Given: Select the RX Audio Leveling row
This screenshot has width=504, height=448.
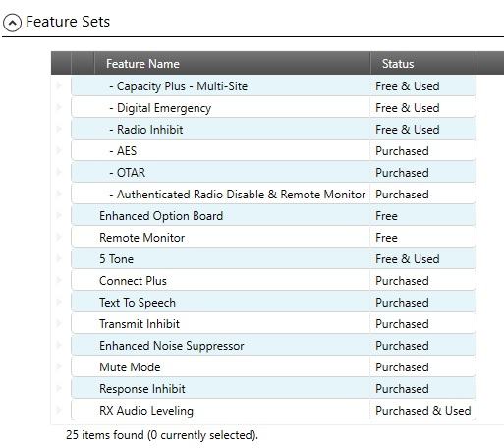Looking at the screenshot, I should click(x=273, y=411).
